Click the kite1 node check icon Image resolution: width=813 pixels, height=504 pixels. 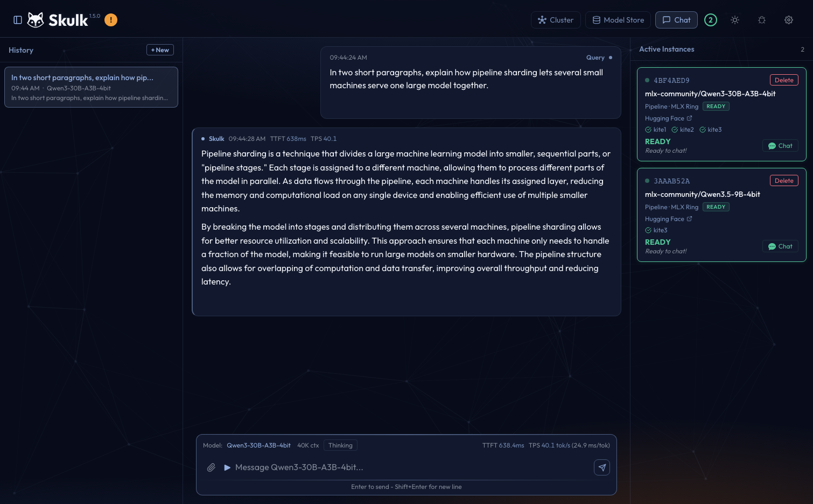[x=648, y=130]
